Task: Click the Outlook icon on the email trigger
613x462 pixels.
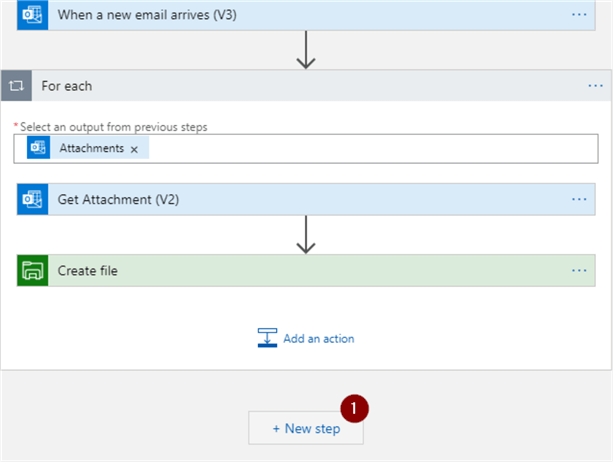Action: click(x=33, y=14)
